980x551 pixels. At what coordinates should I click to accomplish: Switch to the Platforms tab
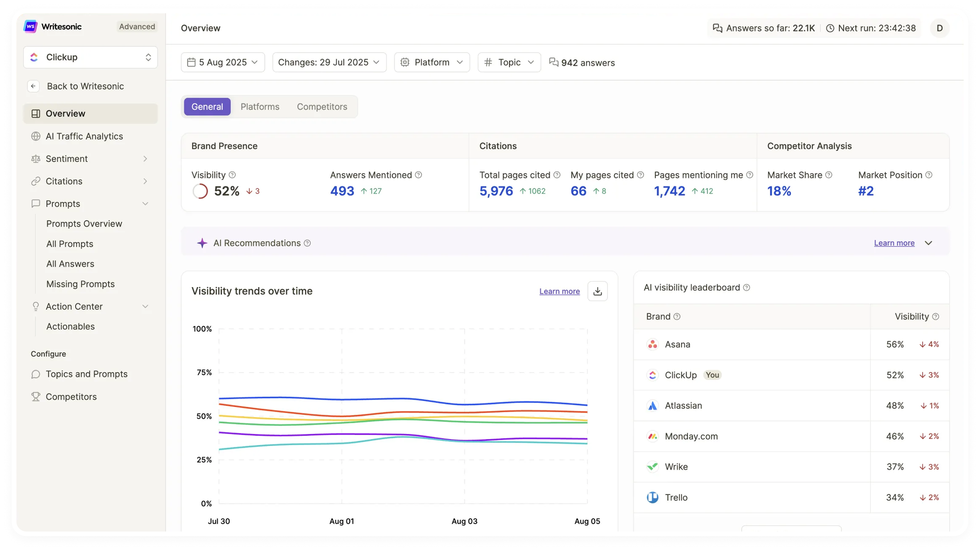(x=260, y=107)
